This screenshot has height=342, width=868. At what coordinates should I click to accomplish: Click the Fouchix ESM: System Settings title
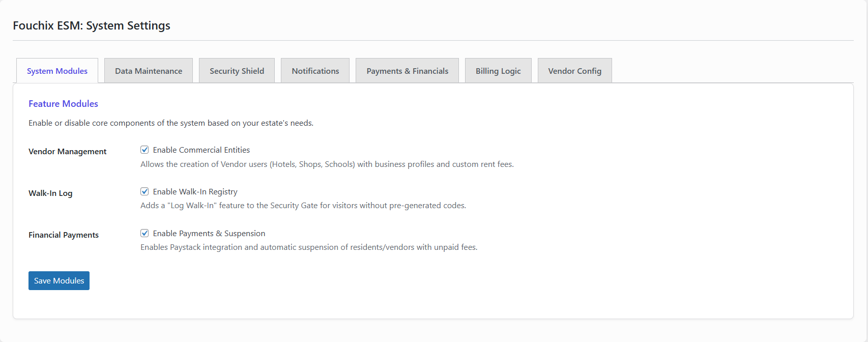pos(92,25)
